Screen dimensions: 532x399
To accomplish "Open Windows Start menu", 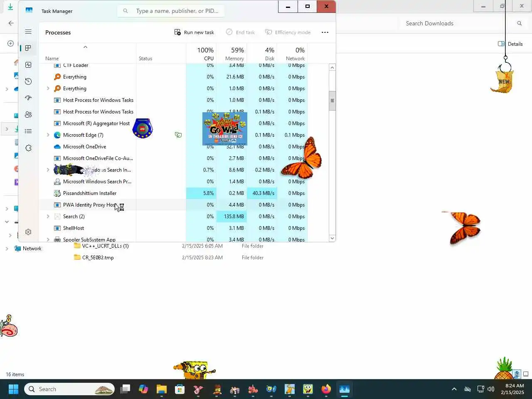I will [x=13, y=389].
